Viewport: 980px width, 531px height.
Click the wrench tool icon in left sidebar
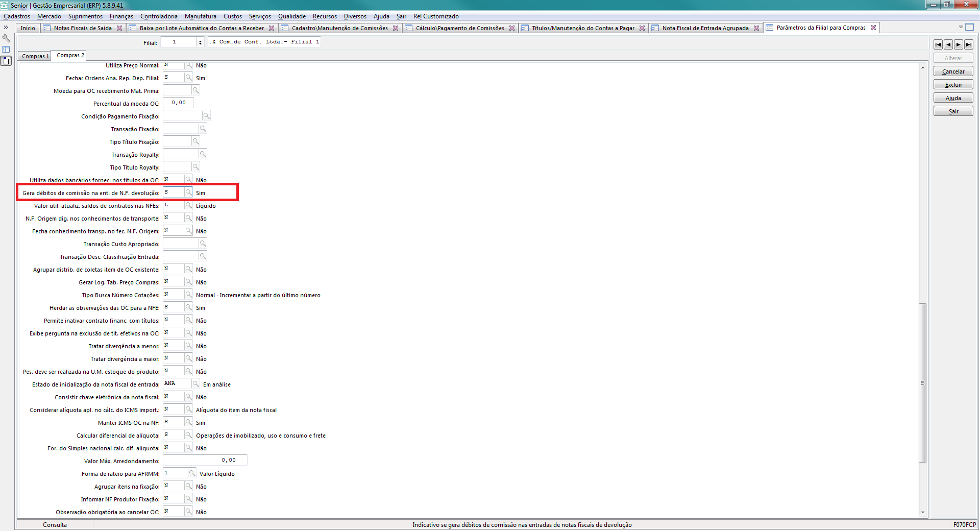pyautogui.click(x=6, y=38)
